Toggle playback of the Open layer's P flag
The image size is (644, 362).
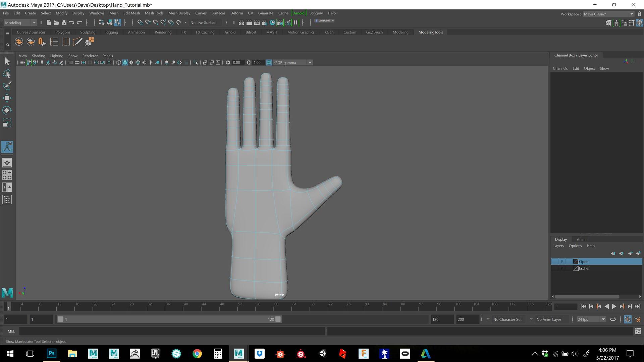pos(562,261)
